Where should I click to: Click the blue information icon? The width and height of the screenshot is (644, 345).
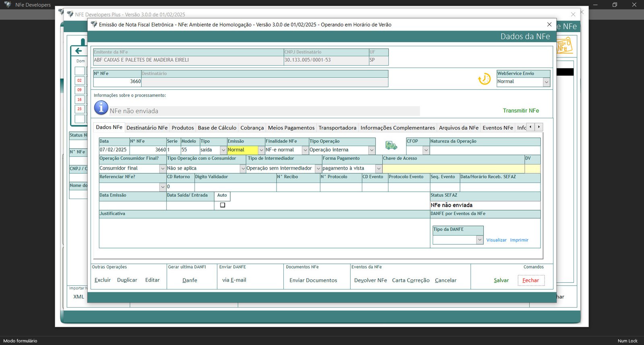101,108
